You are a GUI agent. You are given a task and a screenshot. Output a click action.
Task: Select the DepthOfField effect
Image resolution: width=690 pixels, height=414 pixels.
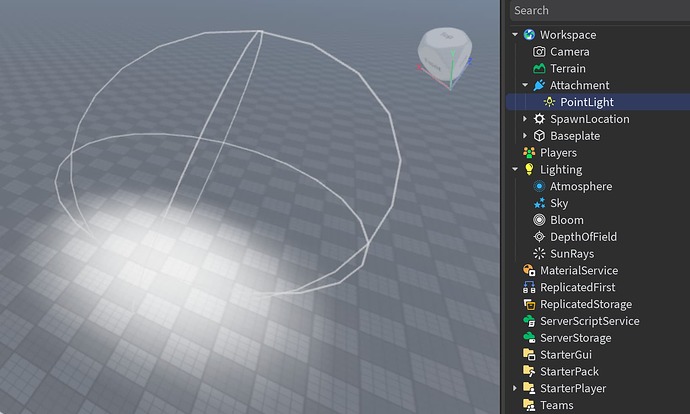[598, 237]
